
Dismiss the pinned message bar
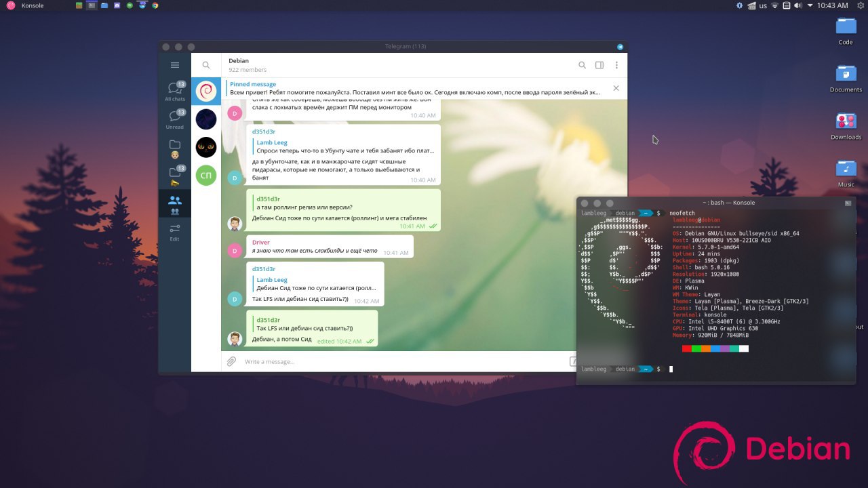coord(616,88)
